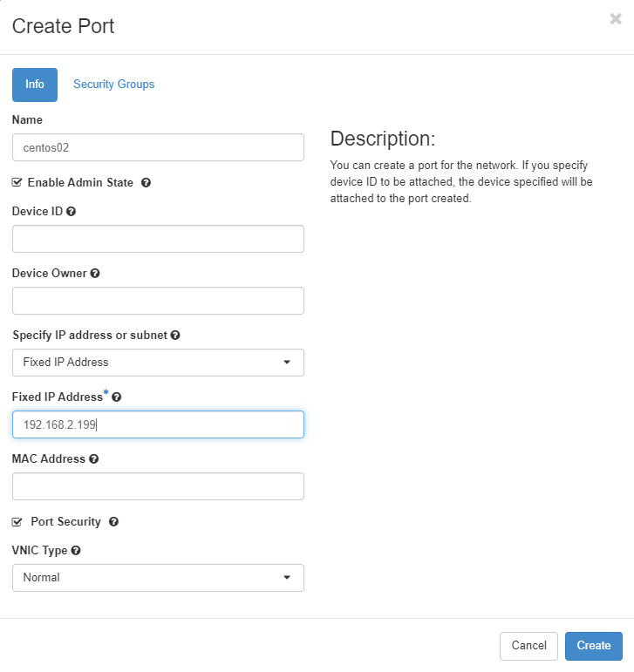This screenshot has height=672, width=634.
Task: Toggle the Port Security checkbox
Action: click(17, 522)
